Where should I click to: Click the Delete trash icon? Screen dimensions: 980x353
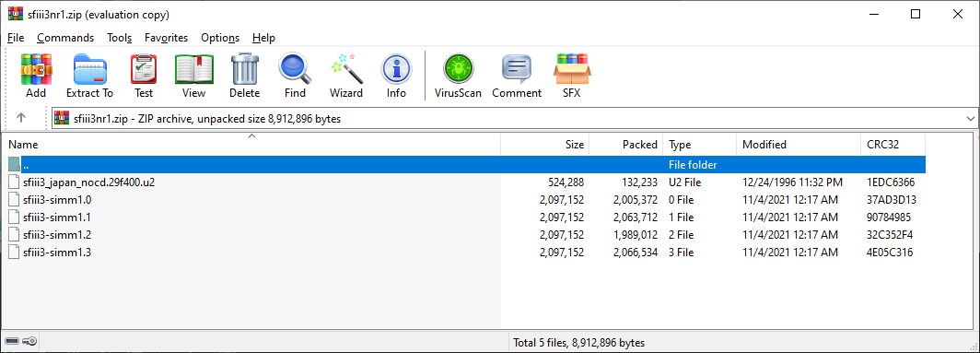[244, 76]
